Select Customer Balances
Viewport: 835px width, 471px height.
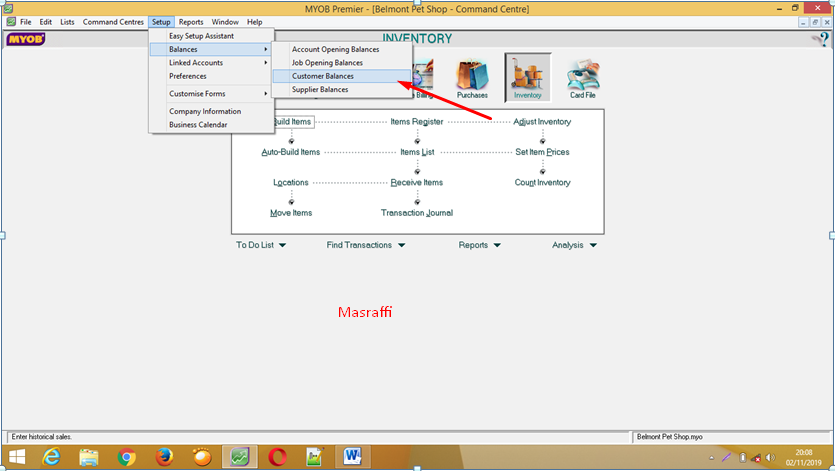click(x=342, y=76)
